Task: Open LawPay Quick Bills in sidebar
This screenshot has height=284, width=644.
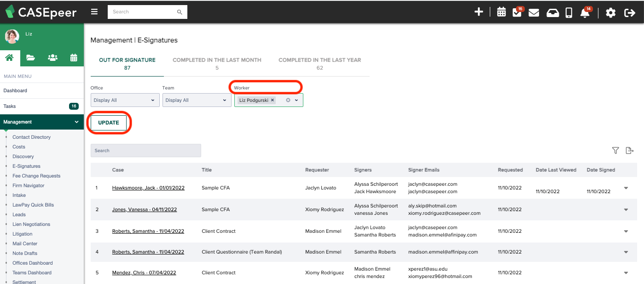Action: pyautogui.click(x=33, y=205)
